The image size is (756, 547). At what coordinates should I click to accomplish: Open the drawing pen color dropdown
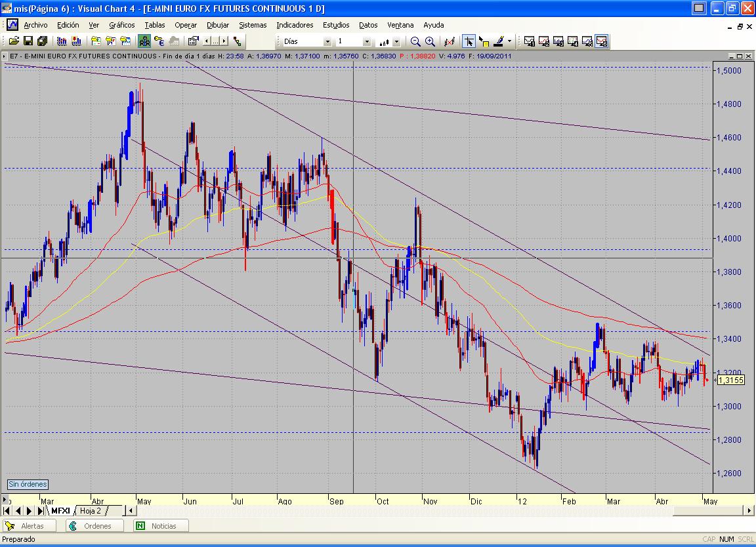(x=511, y=41)
